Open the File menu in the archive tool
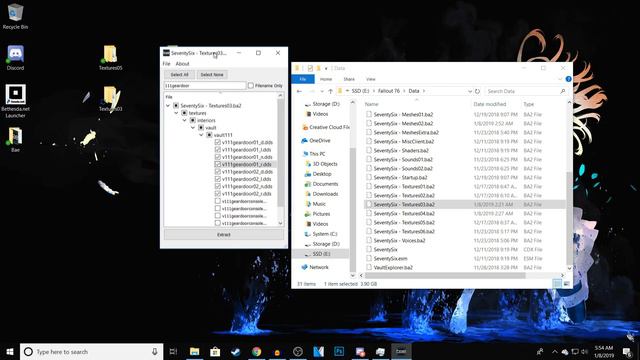Screen dimensions: 640x360 coord(167,64)
